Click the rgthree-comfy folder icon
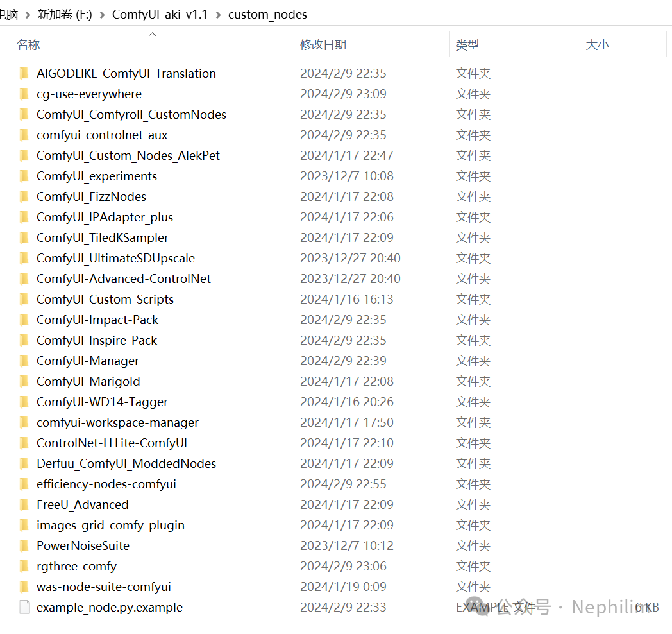The width and height of the screenshot is (672, 634). tap(24, 567)
